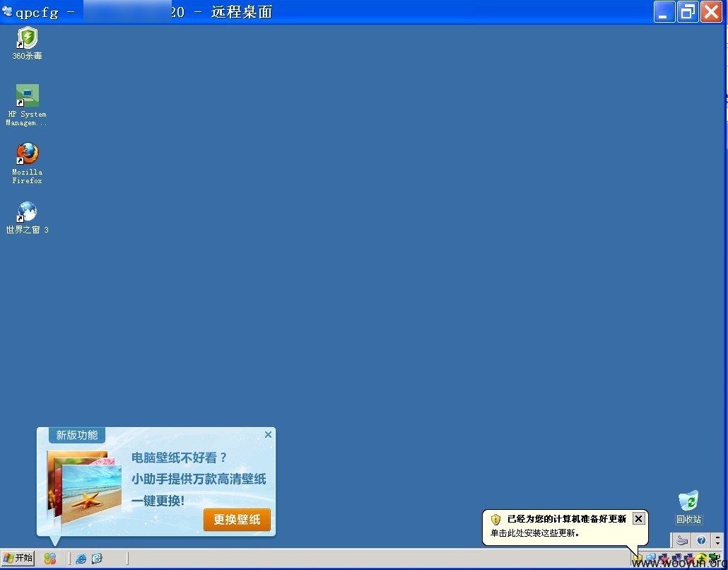The height and width of the screenshot is (570, 728).
Task: Click the remote desktop title bar app icon
Action: click(7, 11)
